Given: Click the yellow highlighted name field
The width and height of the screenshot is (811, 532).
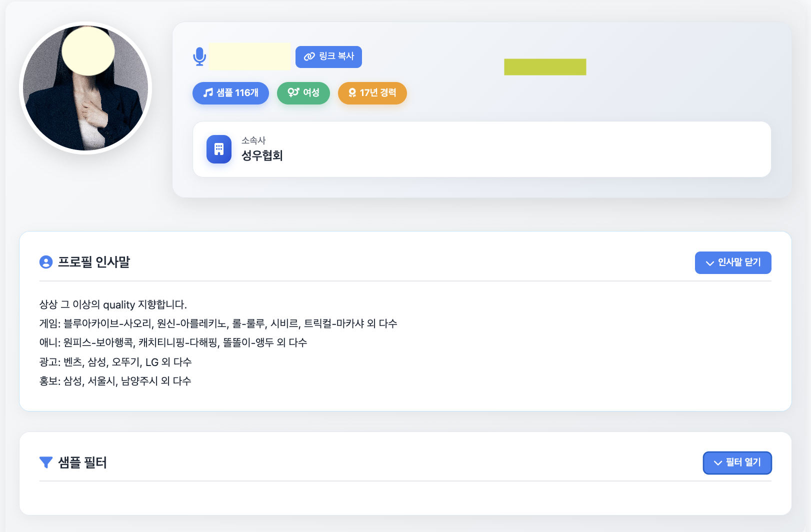Looking at the screenshot, I should [x=249, y=56].
